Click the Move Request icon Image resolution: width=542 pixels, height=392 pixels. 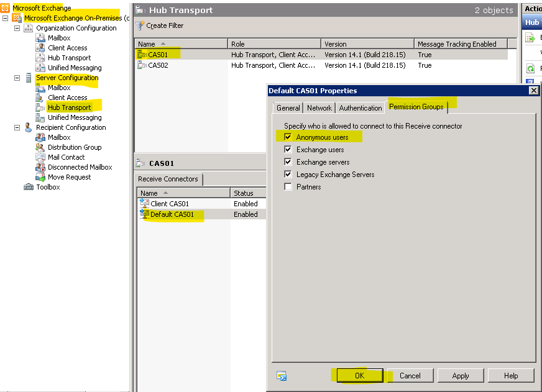tap(40, 177)
